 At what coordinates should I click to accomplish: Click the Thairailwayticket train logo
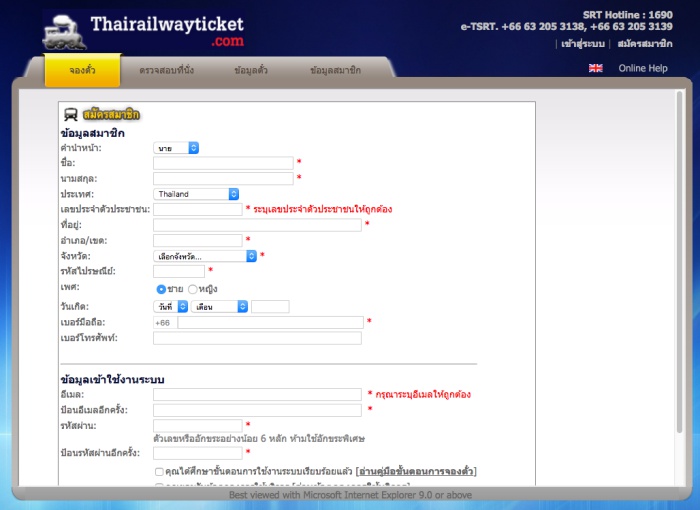coord(143,31)
